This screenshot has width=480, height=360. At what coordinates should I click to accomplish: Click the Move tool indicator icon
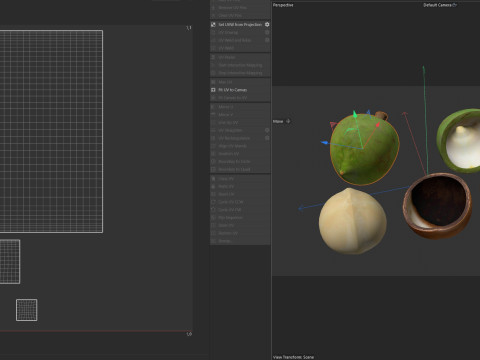tap(288, 121)
